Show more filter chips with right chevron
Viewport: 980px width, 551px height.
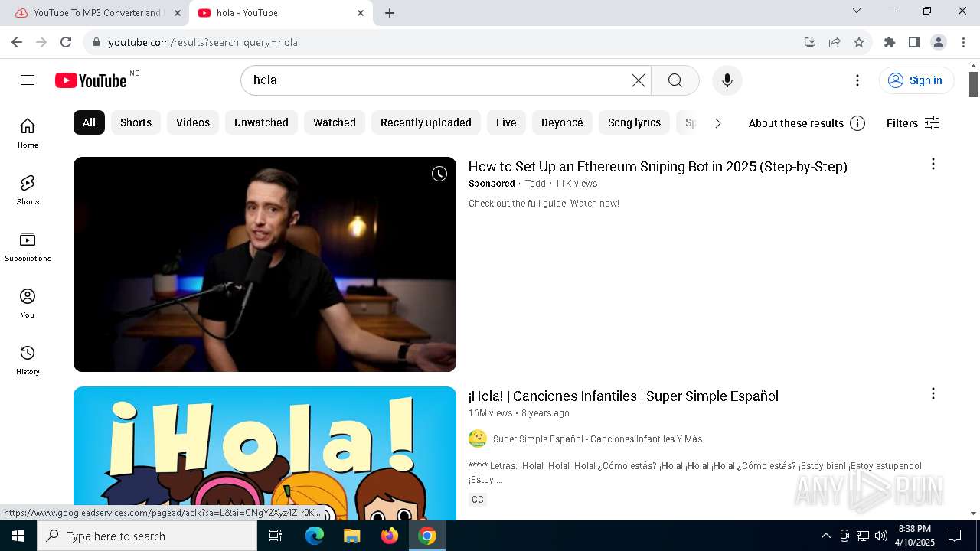tap(717, 123)
